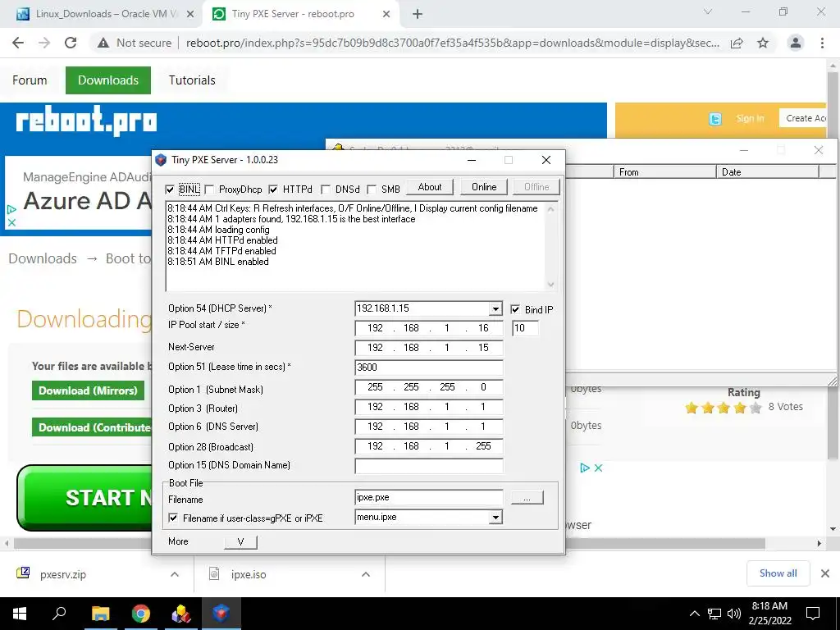Click the Option 51 lease time field
This screenshot has height=630, width=840.
tap(428, 367)
